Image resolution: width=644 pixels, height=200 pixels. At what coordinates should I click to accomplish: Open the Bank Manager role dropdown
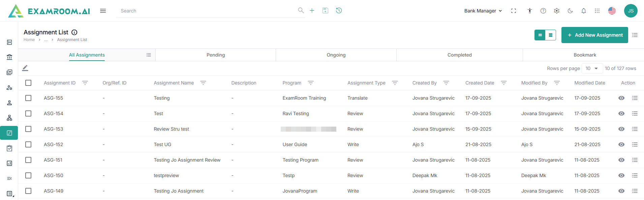tap(483, 11)
